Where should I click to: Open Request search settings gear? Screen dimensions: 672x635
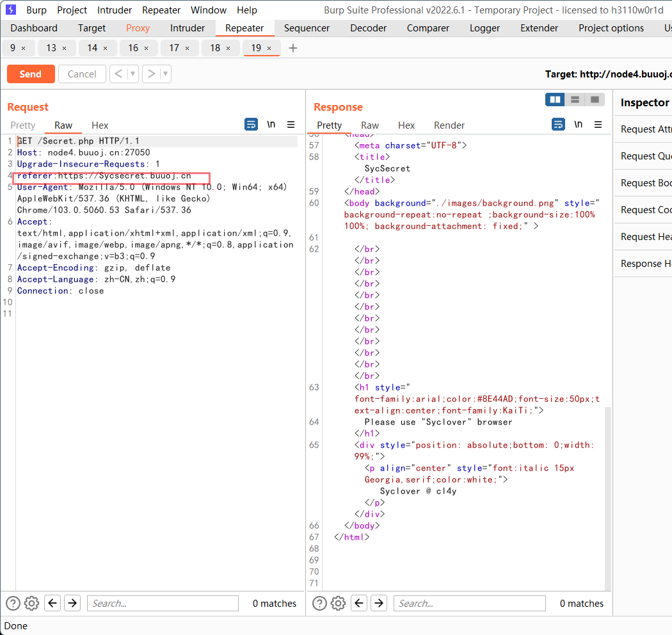[x=32, y=603]
